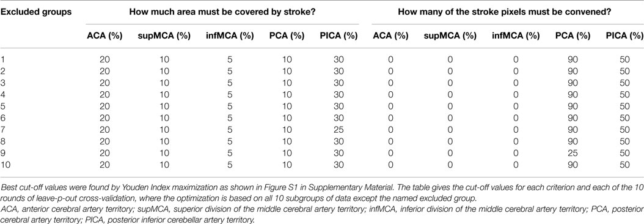Click the first supMCA (%) subheader
Screen dimensions: 644x224
pos(164,36)
